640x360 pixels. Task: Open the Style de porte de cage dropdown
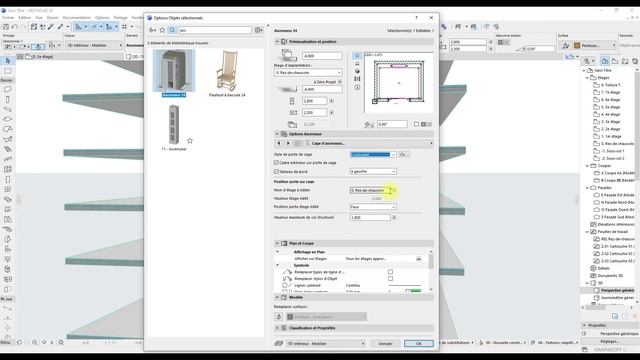(x=373, y=154)
